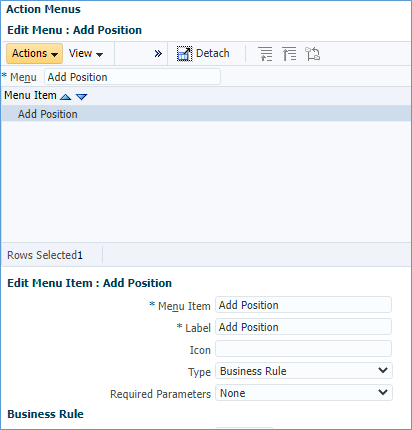Click the arrow on the Actions button

(x=54, y=55)
